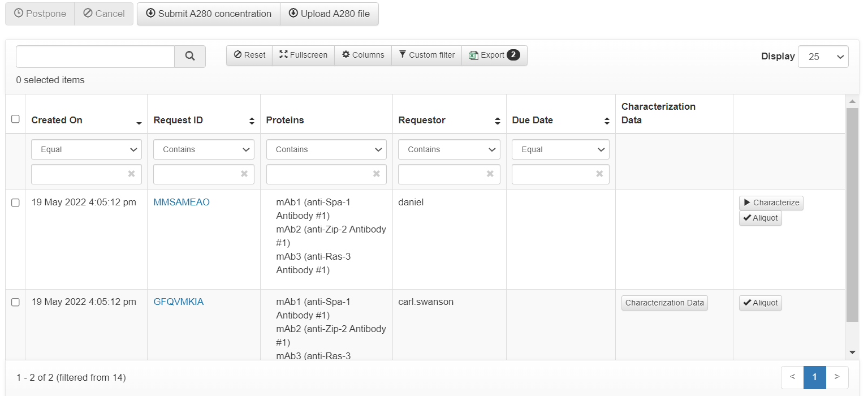Expand the Proteins filter operator dropdown
The image size is (868, 396).
click(326, 149)
